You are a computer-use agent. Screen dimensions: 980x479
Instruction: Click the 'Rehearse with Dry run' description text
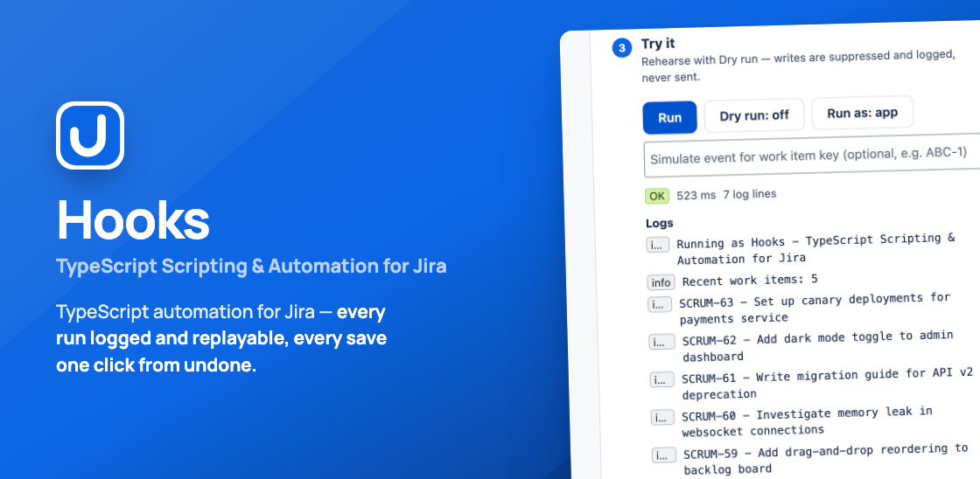(798, 66)
